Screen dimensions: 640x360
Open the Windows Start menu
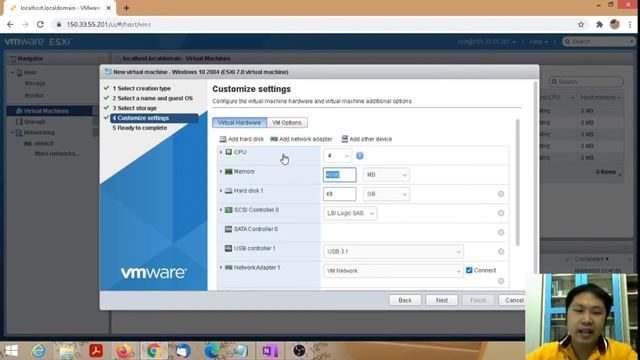point(11,351)
